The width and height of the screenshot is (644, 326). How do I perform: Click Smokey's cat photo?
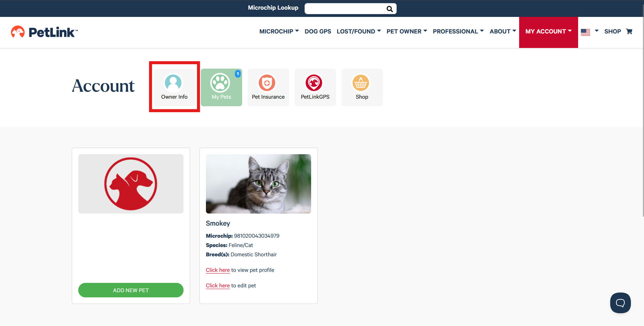coord(258,184)
